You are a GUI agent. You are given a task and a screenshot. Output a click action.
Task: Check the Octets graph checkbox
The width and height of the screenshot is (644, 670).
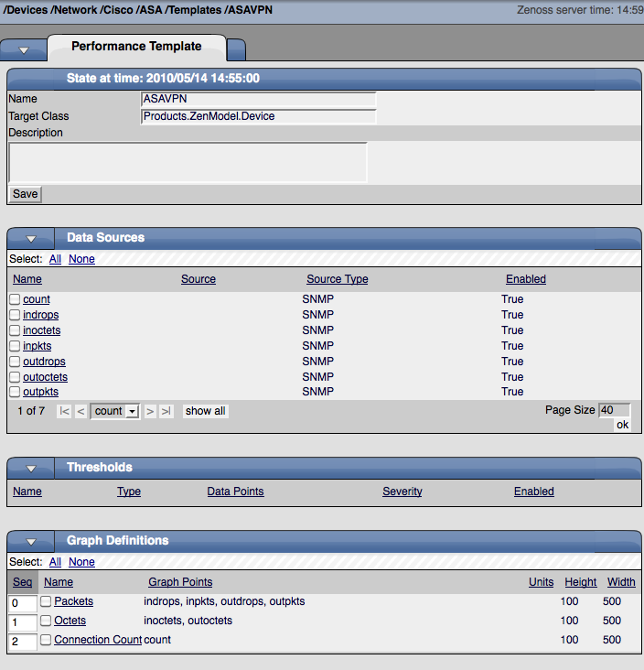pos(46,621)
